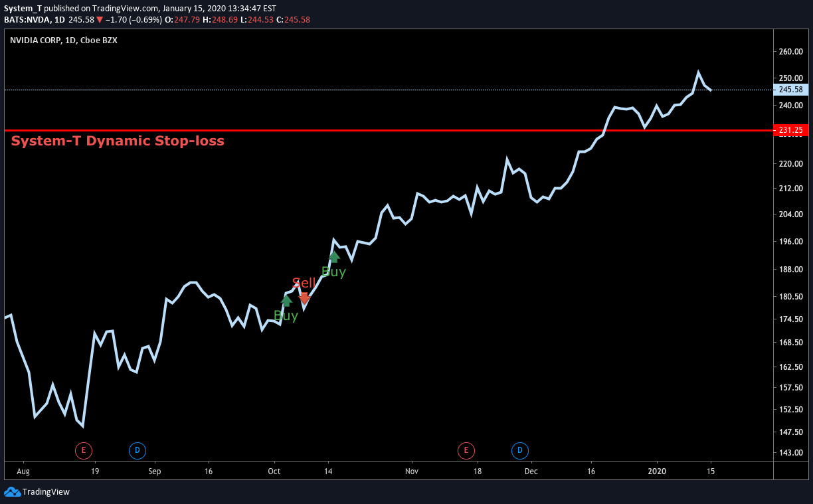The image size is (813, 504).
Task: Click the System-T Dynamic Stop-loss text label
Action: [x=118, y=141]
